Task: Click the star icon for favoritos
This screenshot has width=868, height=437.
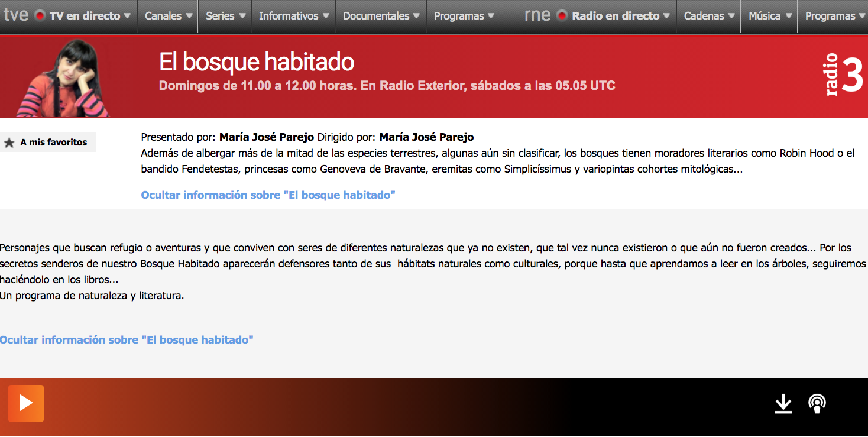Action: click(x=9, y=143)
